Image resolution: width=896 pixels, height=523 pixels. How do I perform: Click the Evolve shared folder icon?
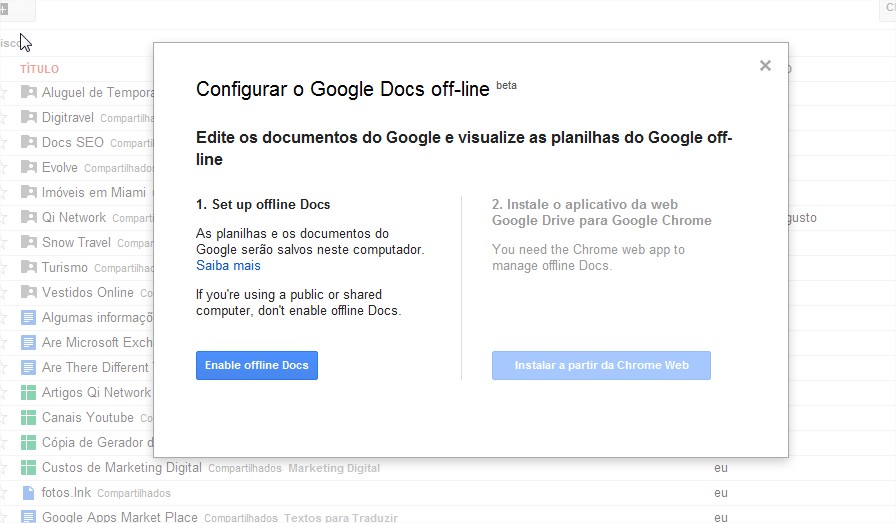(28, 167)
